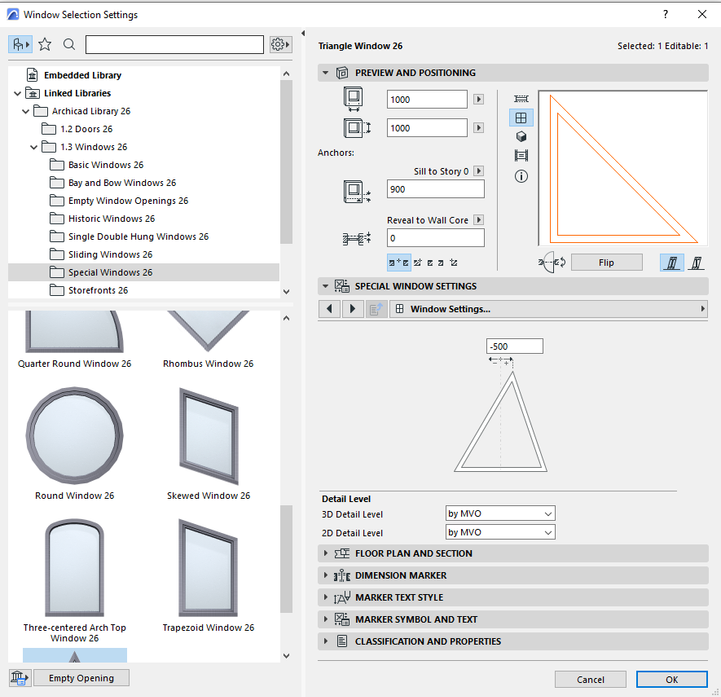Select Bay and Bow Windows 26 folder
Screen dimensions: 721x697
[x=122, y=183]
